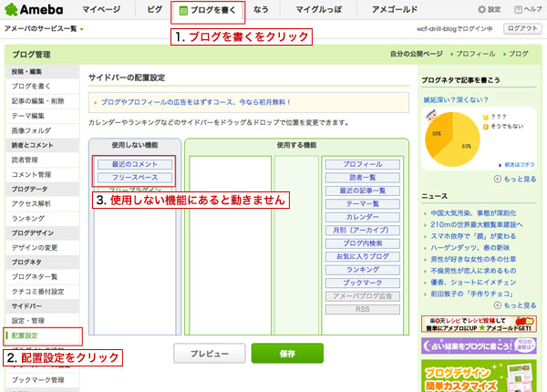Open 設定・管理 under サイドバー
The image size is (547, 392).
(x=43, y=321)
